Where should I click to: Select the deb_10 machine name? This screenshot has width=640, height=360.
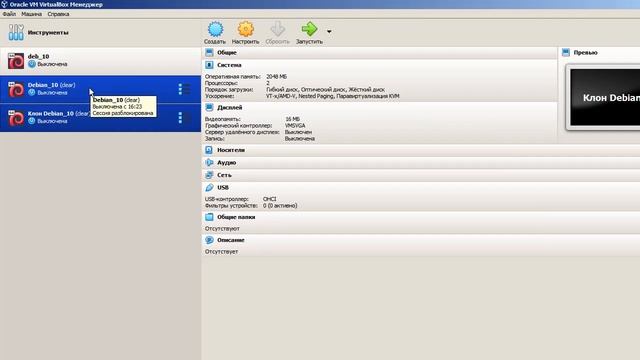click(x=38, y=56)
